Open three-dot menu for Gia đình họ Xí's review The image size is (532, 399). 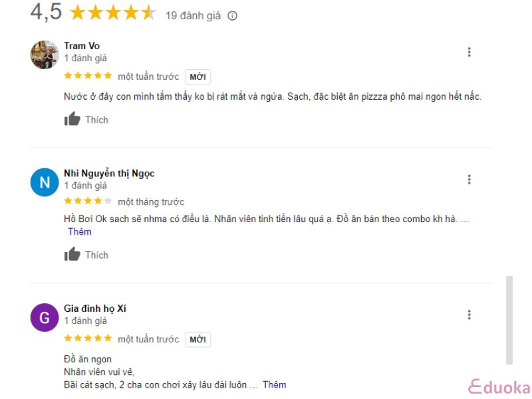pos(469,315)
